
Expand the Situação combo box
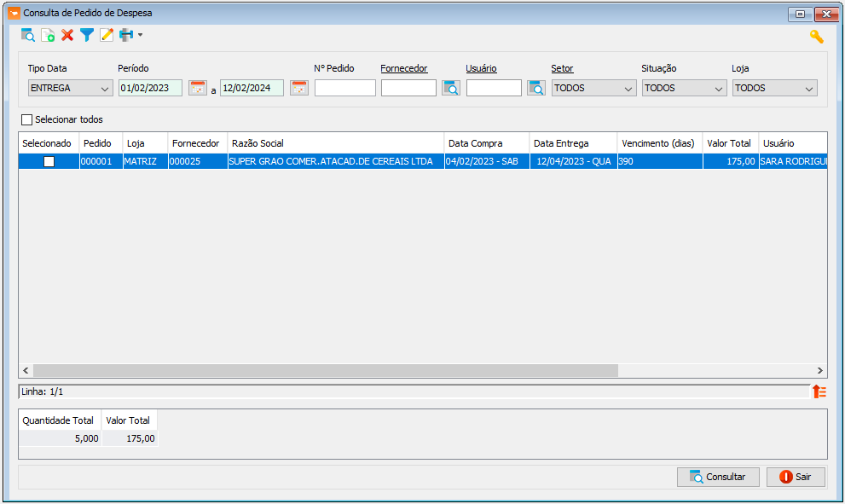(685, 88)
